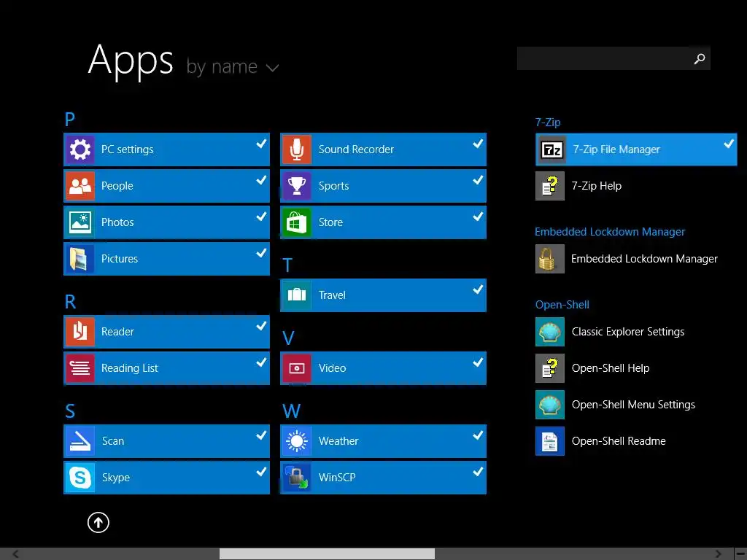Open the 'by name' sort dropdown chevron
Screen dimensions: 747x560
[272, 68]
